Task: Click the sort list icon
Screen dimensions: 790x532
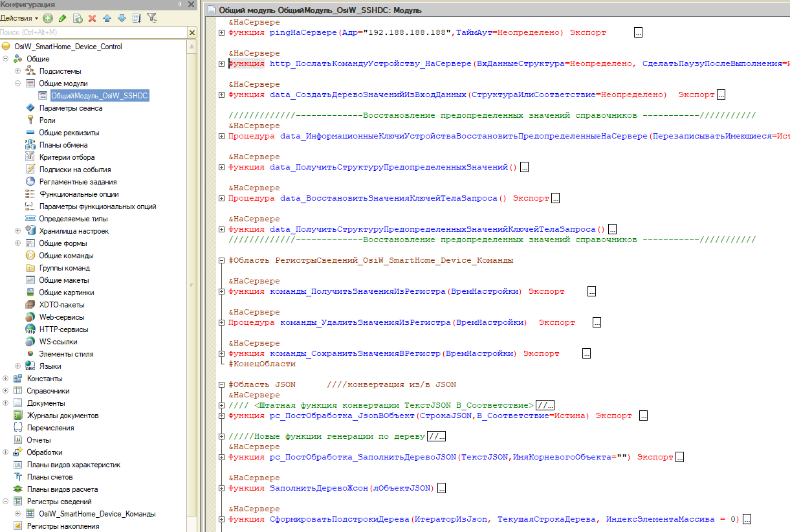Action: (x=137, y=18)
